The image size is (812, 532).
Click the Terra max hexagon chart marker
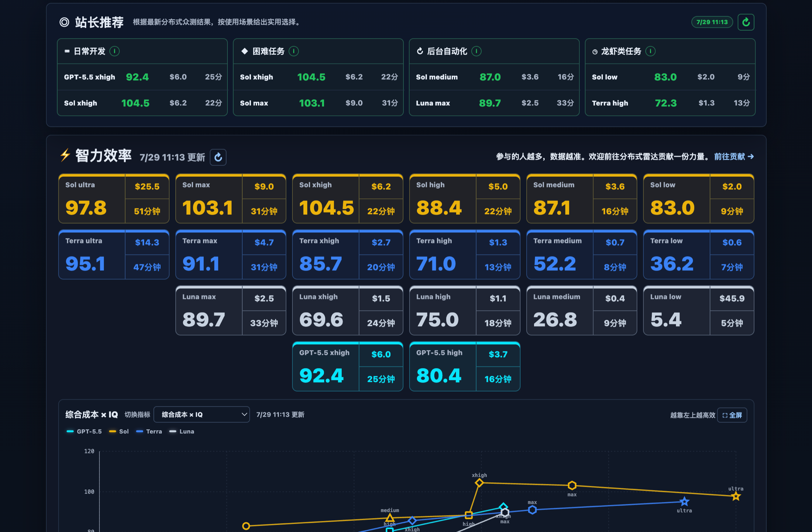532,510
